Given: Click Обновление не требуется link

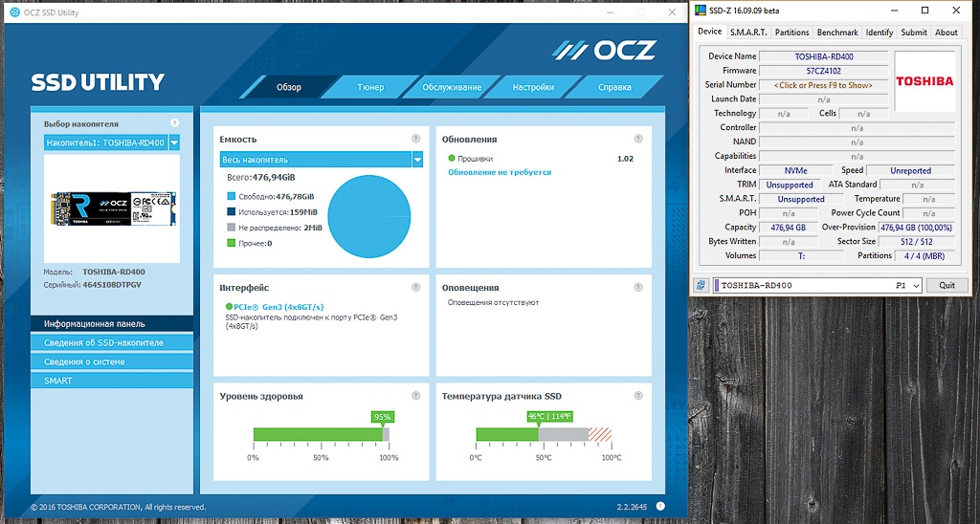Looking at the screenshot, I should (500, 172).
